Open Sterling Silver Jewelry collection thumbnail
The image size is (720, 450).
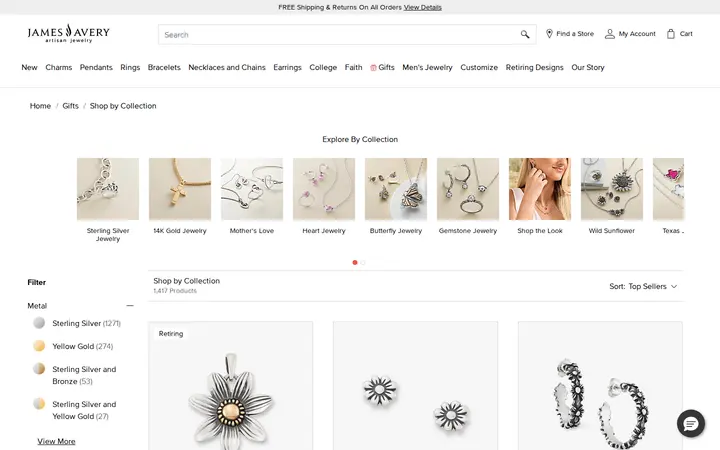108,189
